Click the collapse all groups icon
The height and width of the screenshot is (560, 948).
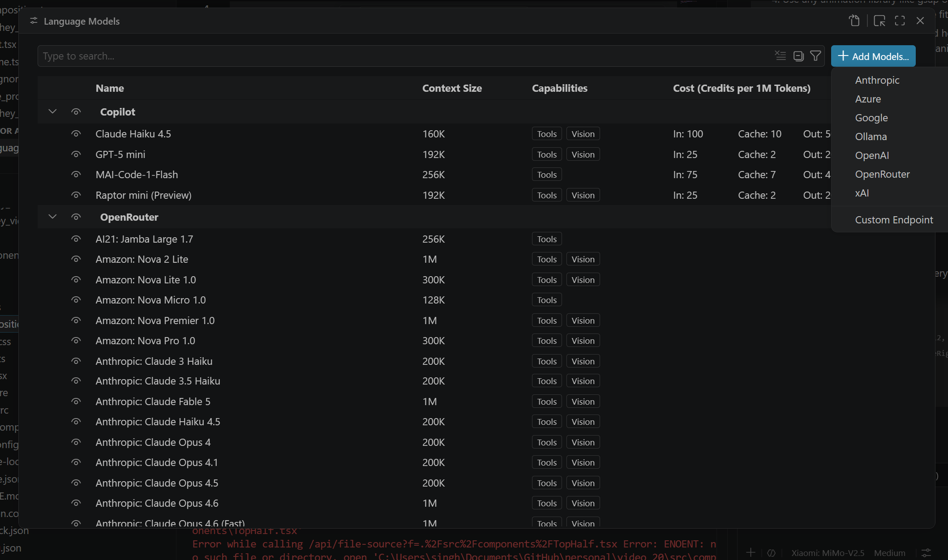coord(798,56)
